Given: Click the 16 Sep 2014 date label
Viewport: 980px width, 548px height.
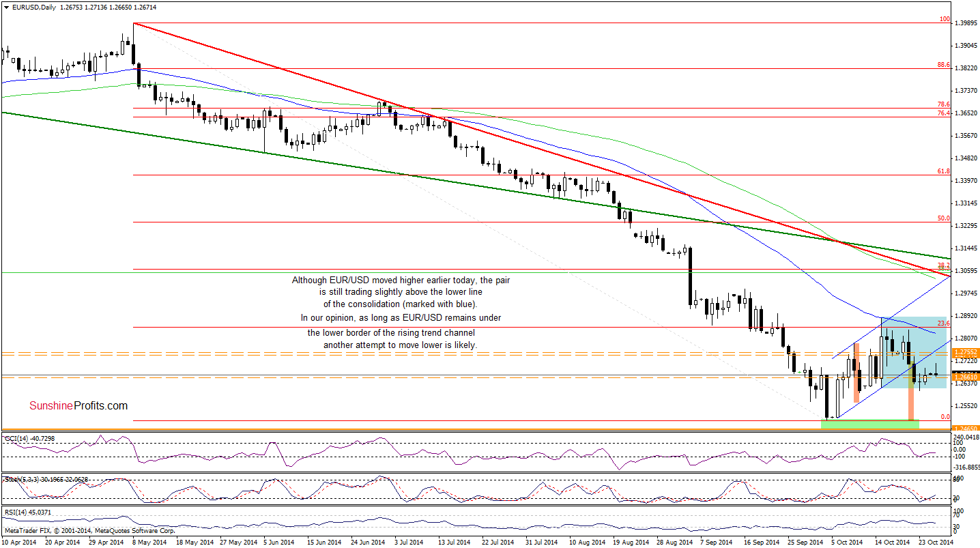Looking at the screenshot, I should point(760,542).
